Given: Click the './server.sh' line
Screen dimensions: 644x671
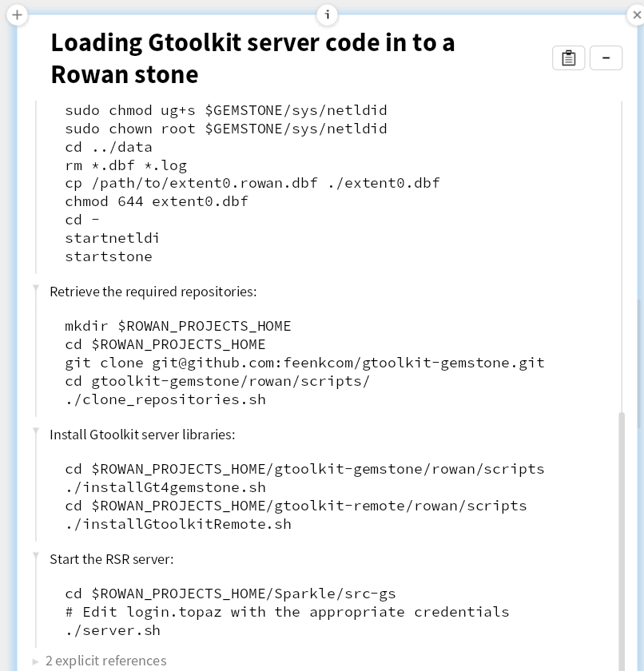Looking at the screenshot, I should point(113,631).
